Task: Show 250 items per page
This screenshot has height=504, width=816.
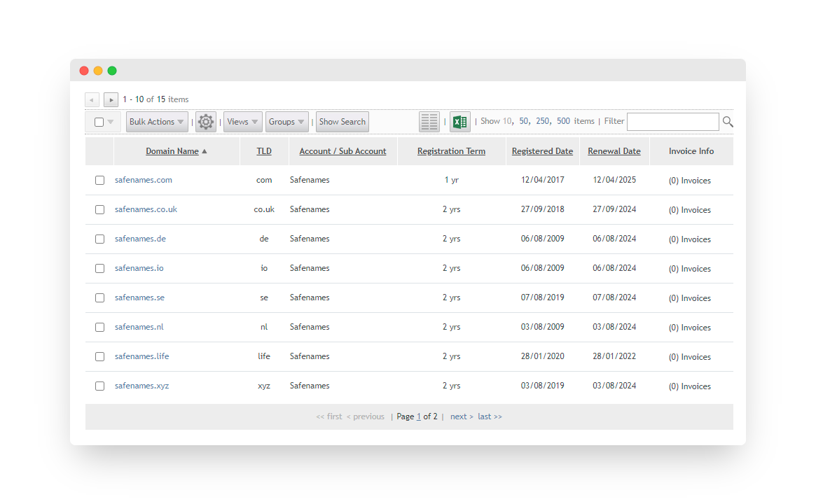Action: pyautogui.click(x=542, y=121)
